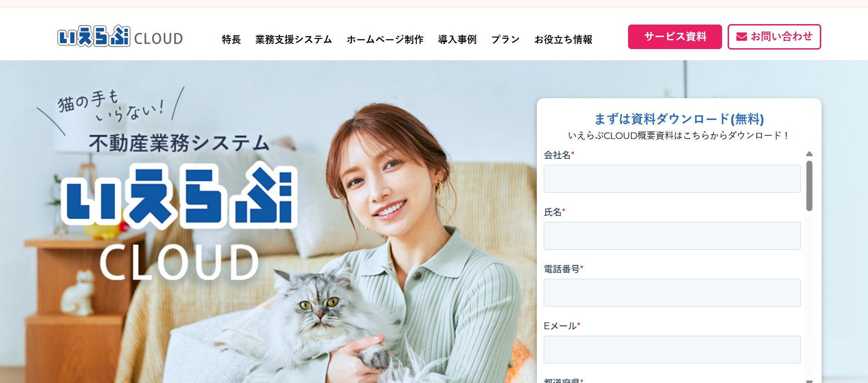The width and height of the screenshot is (868, 383).
Task: Click the form scrollbar up arrow
Action: tap(809, 154)
